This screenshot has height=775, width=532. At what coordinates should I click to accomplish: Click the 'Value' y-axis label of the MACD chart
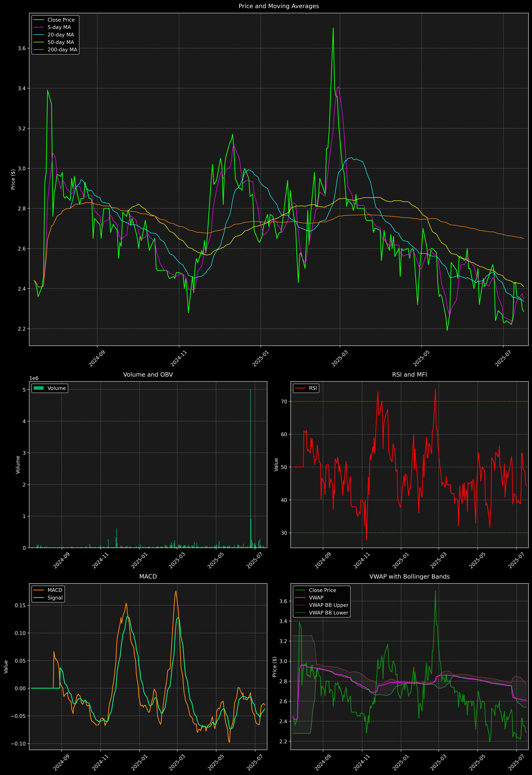(6, 667)
